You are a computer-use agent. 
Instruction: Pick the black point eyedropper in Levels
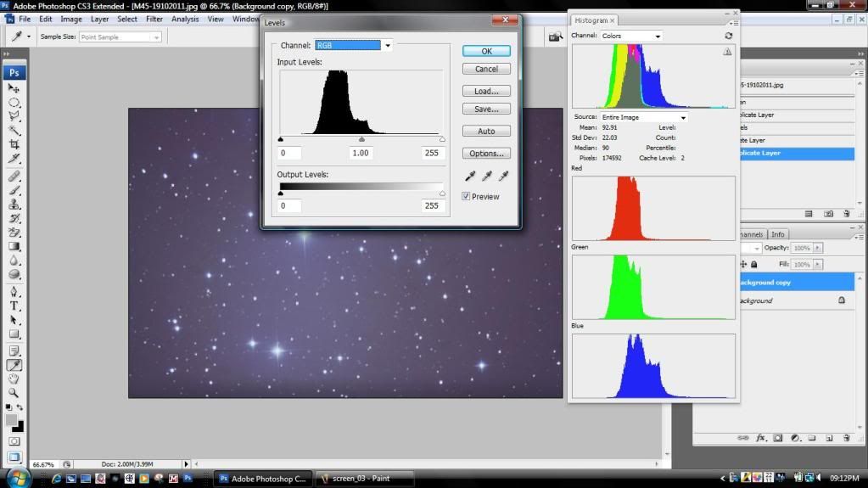click(470, 177)
